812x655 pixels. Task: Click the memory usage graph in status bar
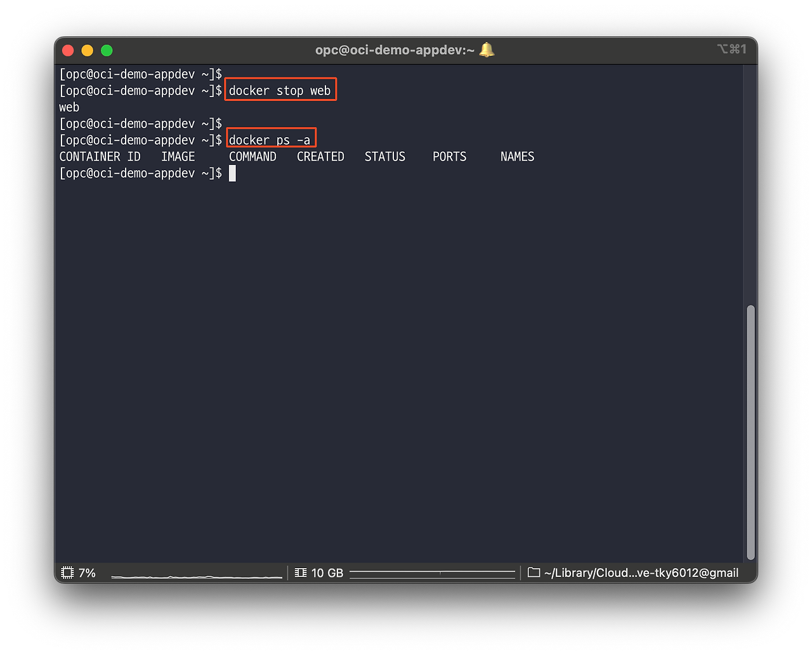coord(432,574)
